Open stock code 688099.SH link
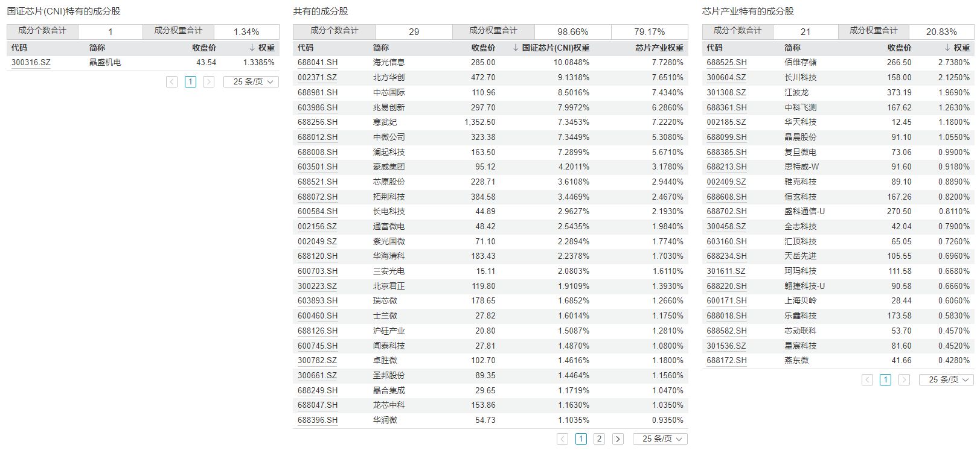Viewport: 980px width, 450px height. (727, 137)
